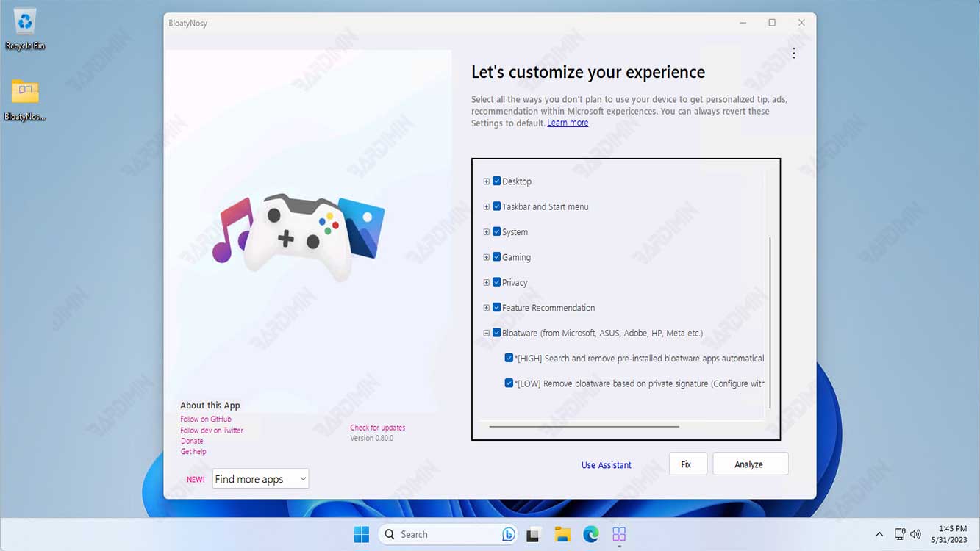
Task: Expand the Privacy tree node
Action: 486,283
